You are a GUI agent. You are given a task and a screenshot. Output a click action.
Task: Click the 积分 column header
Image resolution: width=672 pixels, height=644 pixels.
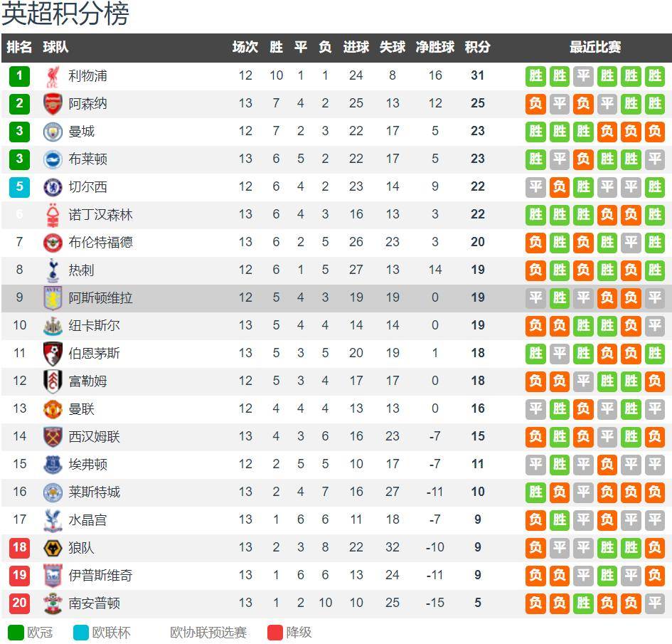(x=477, y=47)
